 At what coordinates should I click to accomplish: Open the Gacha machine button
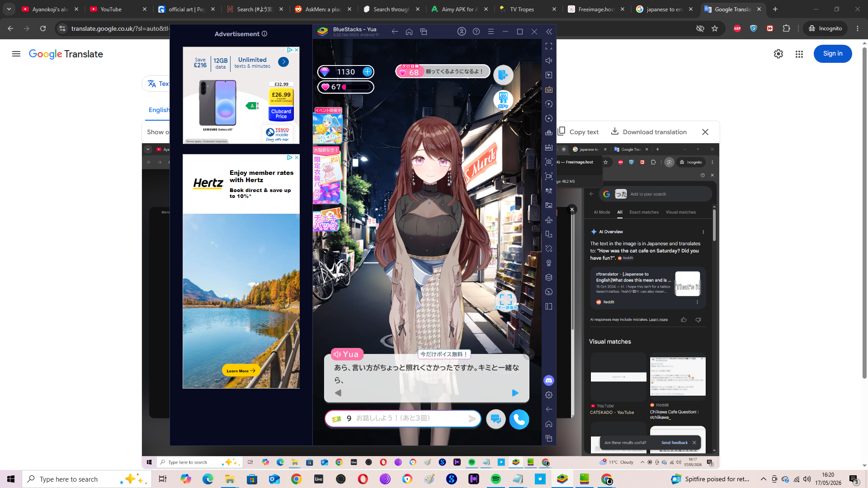(x=503, y=100)
